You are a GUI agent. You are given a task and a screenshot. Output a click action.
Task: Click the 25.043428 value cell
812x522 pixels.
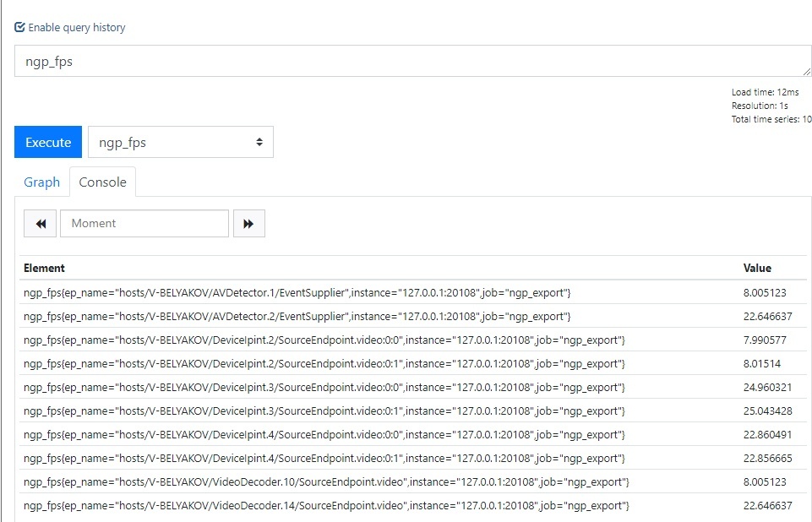point(768,411)
